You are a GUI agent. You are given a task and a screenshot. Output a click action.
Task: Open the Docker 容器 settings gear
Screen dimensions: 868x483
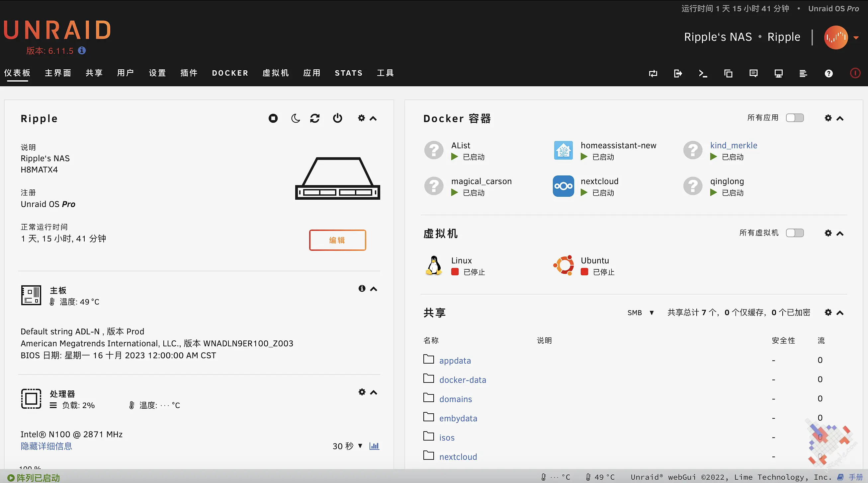828,118
